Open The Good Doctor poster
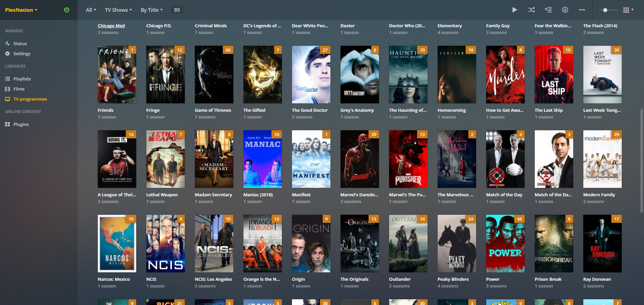644x305 pixels. tap(311, 74)
